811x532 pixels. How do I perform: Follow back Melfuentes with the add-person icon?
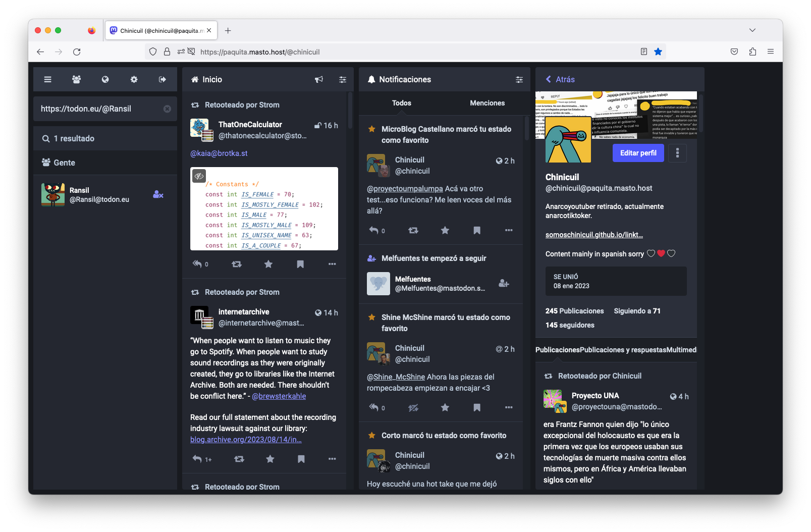click(x=504, y=283)
